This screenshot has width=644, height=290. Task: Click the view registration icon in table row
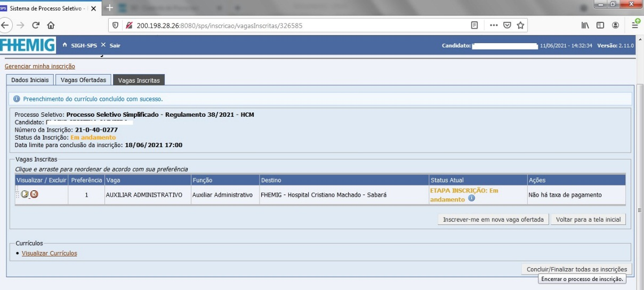click(x=25, y=194)
